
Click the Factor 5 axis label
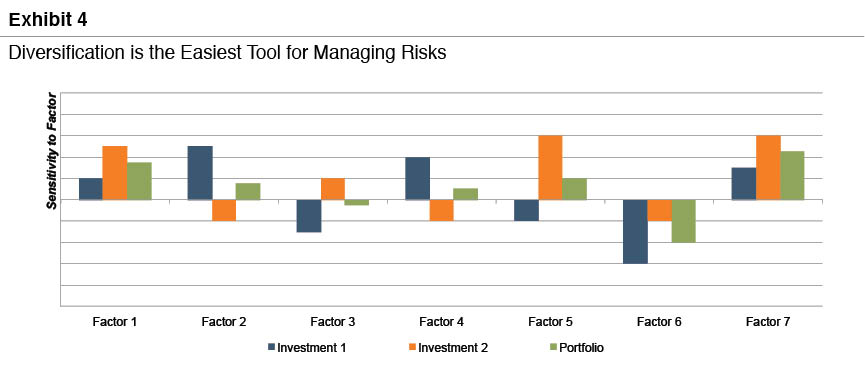[x=550, y=322]
